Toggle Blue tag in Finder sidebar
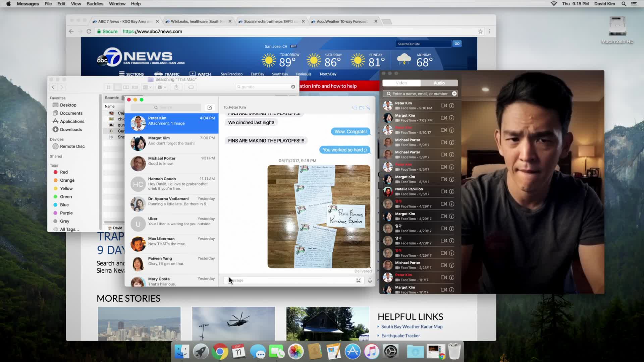 (64, 205)
